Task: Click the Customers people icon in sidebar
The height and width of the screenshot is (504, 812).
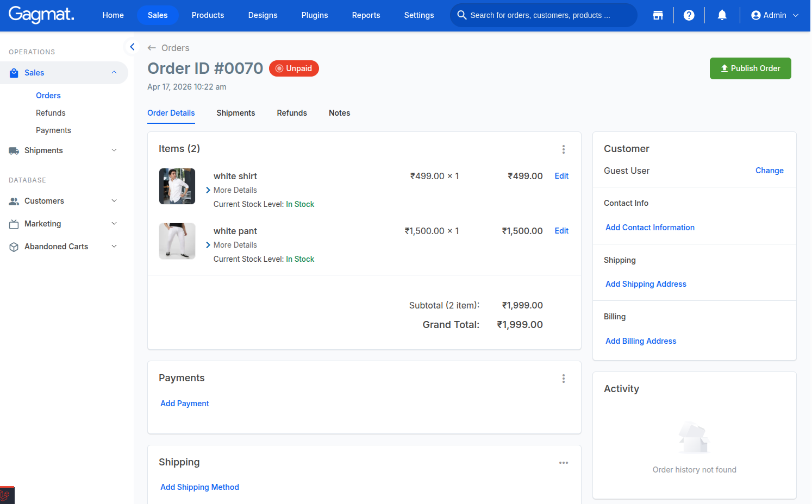Action: [x=14, y=201]
